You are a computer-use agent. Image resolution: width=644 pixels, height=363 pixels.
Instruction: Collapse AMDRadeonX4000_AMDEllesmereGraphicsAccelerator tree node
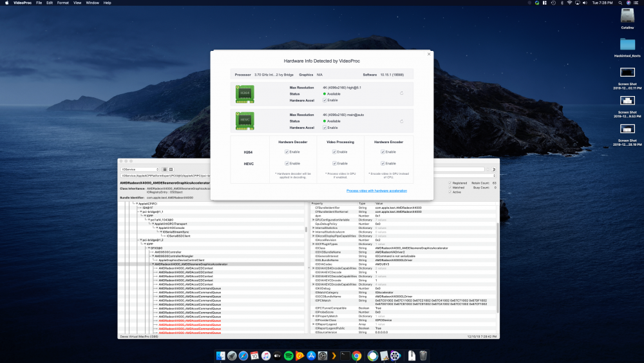[x=153, y=264]
